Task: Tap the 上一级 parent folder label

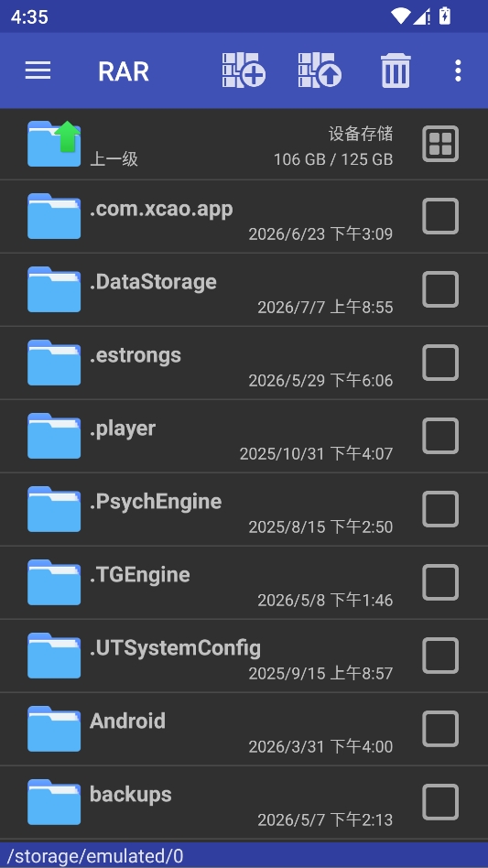Action: (x=114, y=159)
